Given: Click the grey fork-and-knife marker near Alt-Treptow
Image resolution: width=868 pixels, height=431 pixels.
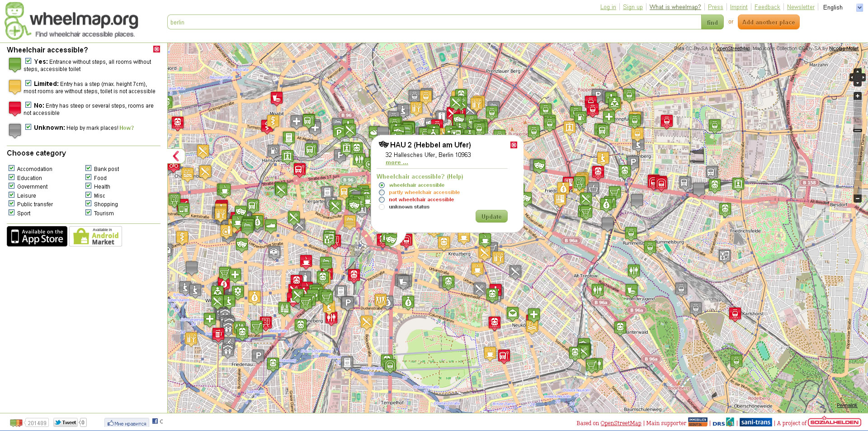Looking at the screenshot, I should pyautogui.click(x=515, y=271).
